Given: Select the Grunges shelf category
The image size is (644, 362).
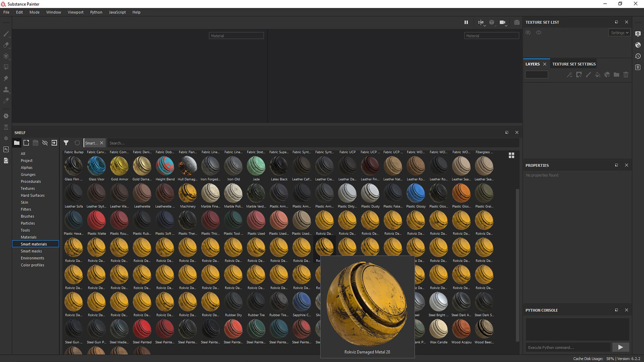Looking at the screenshot, I should tap(28, 175).
